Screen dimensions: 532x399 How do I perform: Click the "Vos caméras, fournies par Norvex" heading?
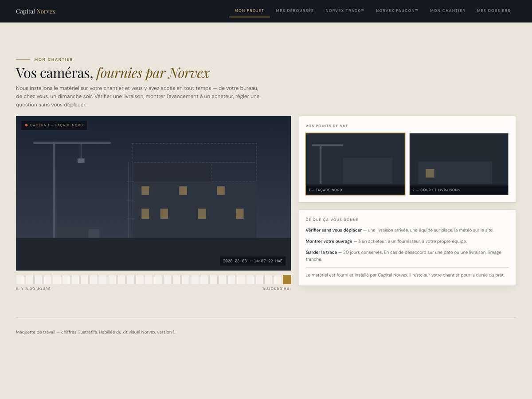pyautogui.click(x=113, y=73)
